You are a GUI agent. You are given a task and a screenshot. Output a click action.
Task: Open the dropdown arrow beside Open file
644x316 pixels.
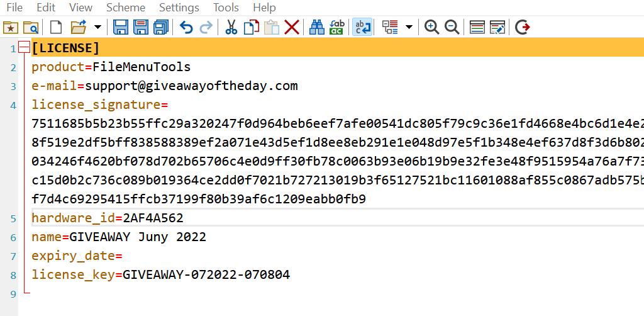click(x=97, y=27)
